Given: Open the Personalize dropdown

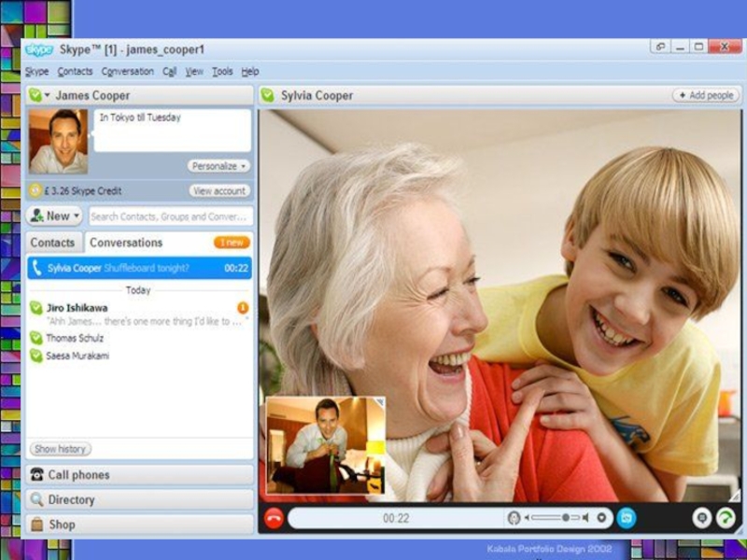Looking at the screenshot, I should [218, 166].
